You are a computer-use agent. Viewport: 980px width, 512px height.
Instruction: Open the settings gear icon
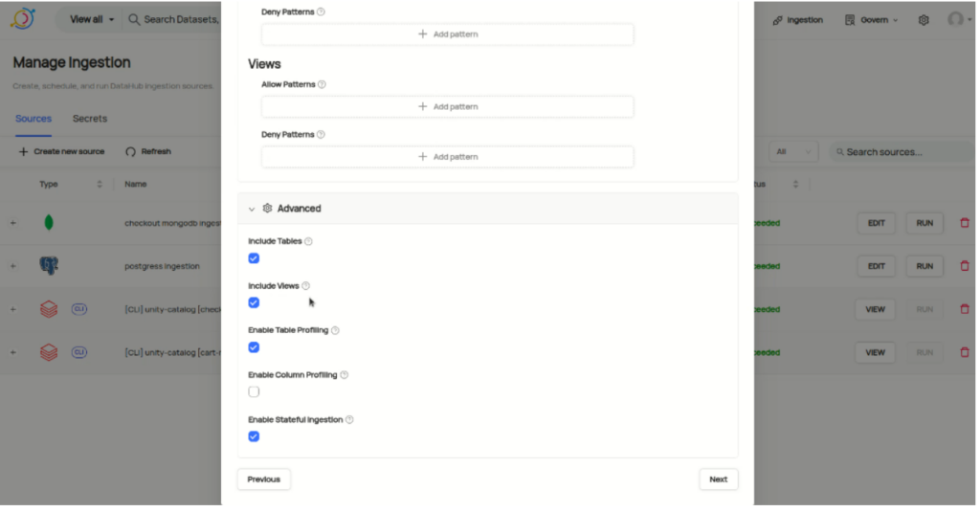coord(924,20)
